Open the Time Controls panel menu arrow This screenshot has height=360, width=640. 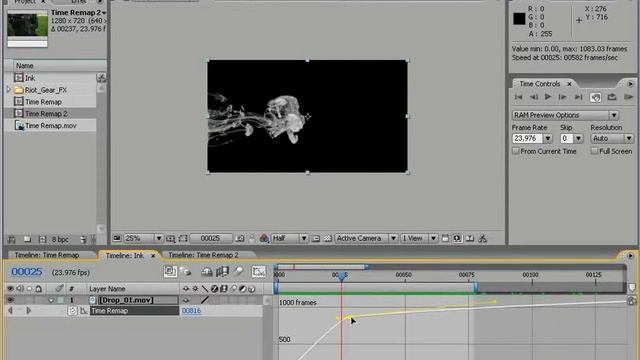[630, 84]
